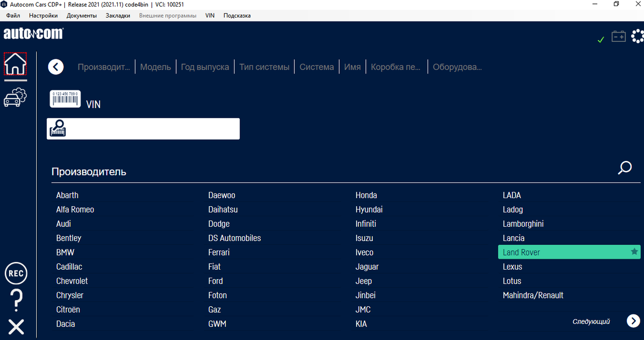
Task: Select manufacturer Chrysler
Action: pos(69,295)
